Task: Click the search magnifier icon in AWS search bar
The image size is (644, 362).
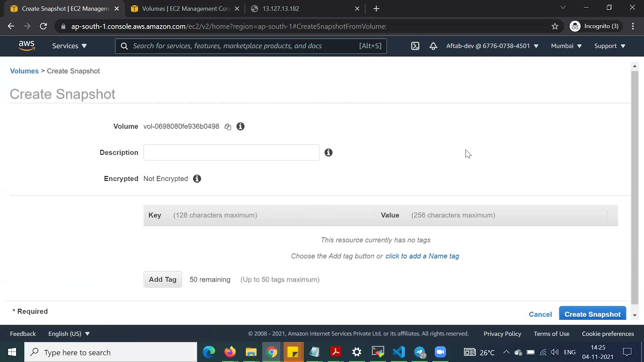Action: coord(124,46)
